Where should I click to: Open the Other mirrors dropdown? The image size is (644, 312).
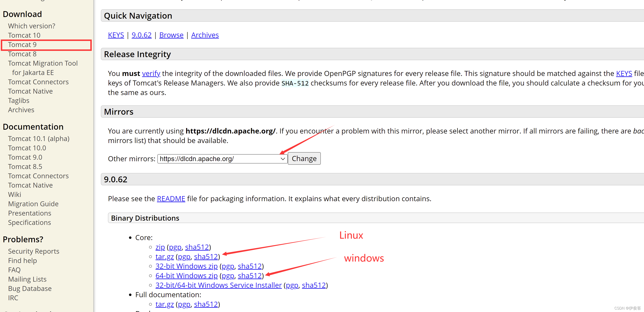(222, 159)
